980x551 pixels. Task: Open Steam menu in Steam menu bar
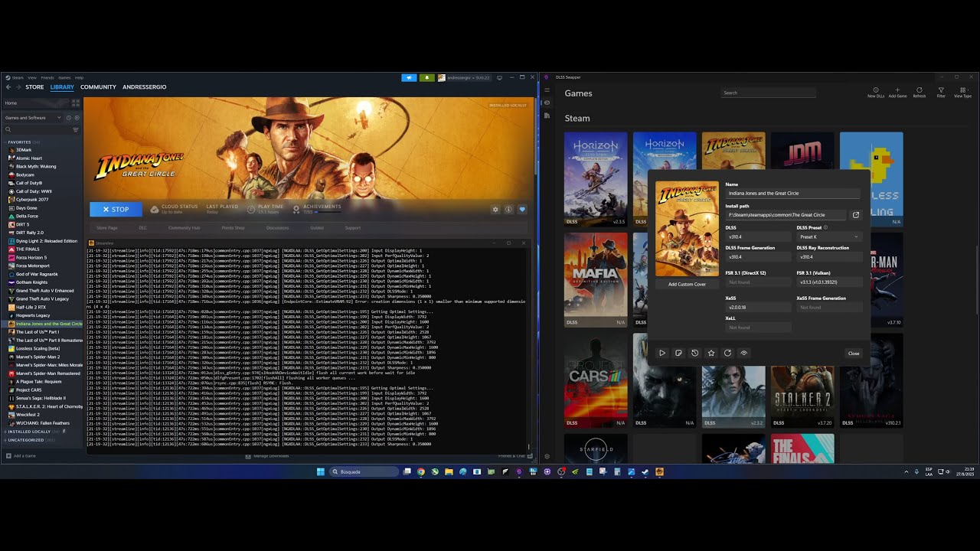(x=18, y=78)
